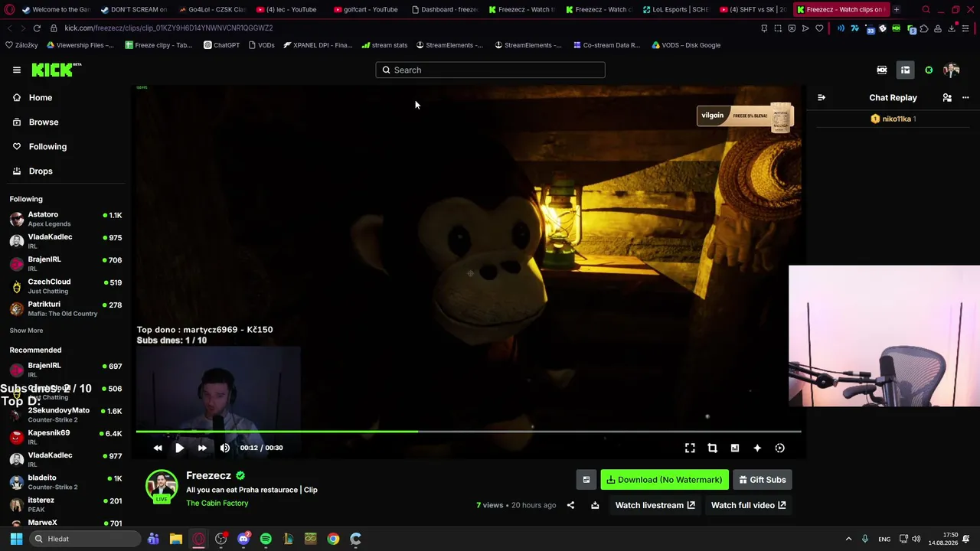Open Astatoro channel in Following list
This screenshot has width=980, height=551.
click(x=65, y=219)
